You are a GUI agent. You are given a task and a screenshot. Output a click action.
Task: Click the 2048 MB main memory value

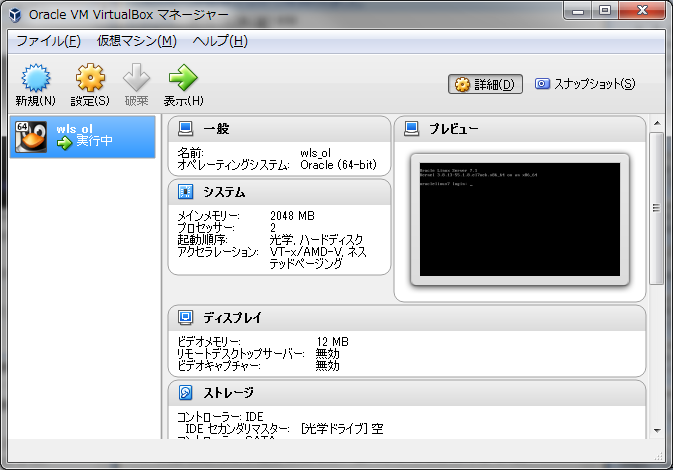pyautogui.click(x=292, y=215)
